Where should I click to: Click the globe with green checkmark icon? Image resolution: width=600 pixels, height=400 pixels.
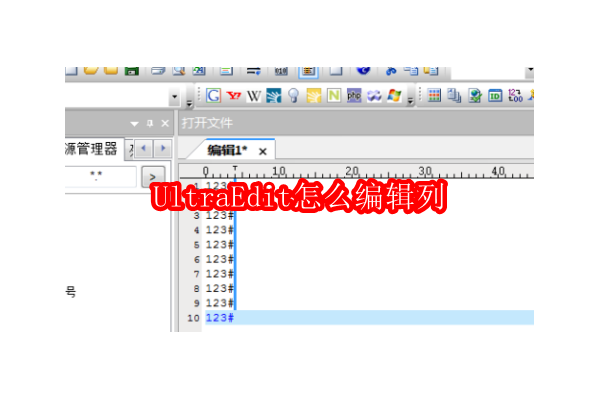(475, 95)
